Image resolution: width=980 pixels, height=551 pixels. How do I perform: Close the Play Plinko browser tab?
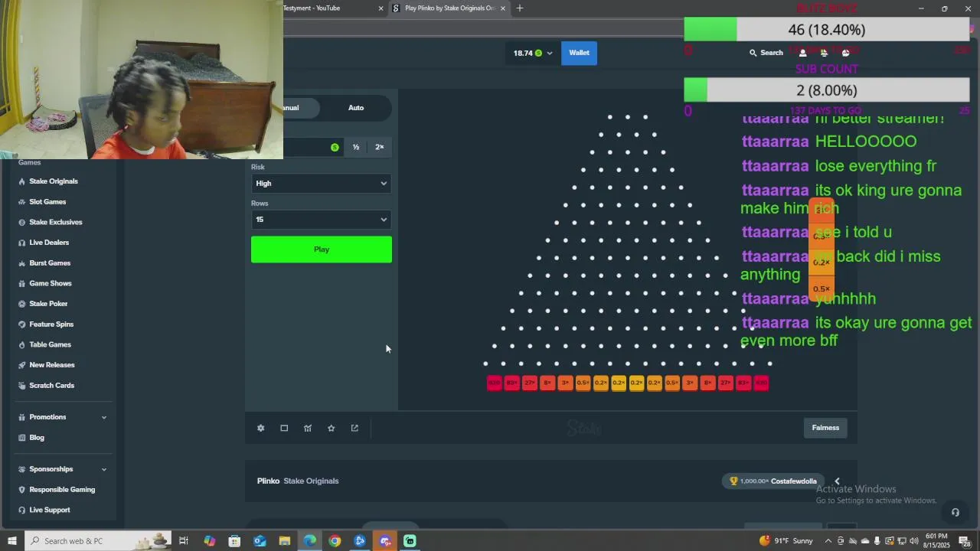tap(503, 8)
